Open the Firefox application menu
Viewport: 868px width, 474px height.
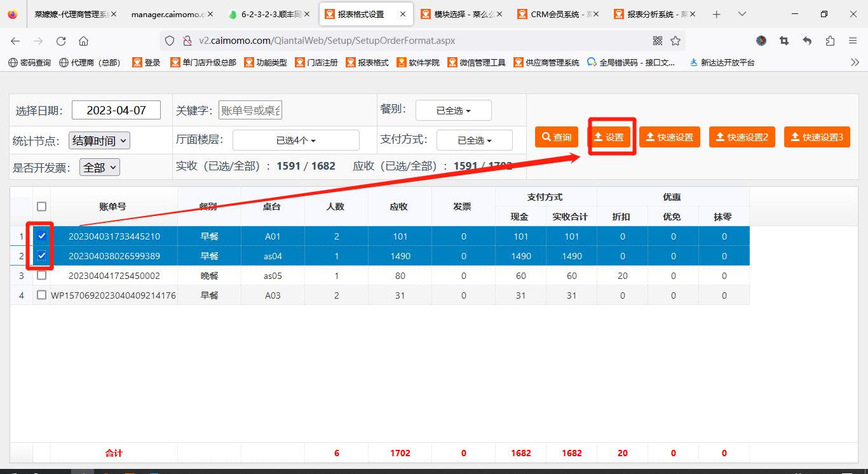click(853, 41)
